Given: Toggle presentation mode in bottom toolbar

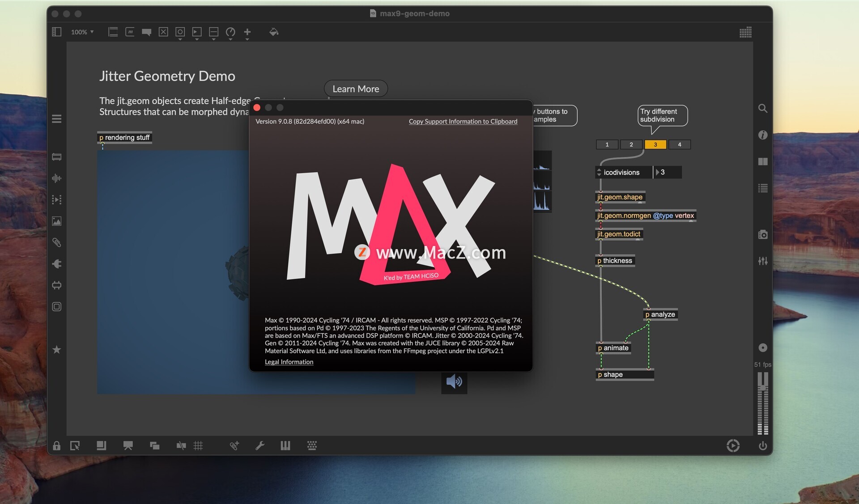Looking at the screenshot, I should (128, 445).
